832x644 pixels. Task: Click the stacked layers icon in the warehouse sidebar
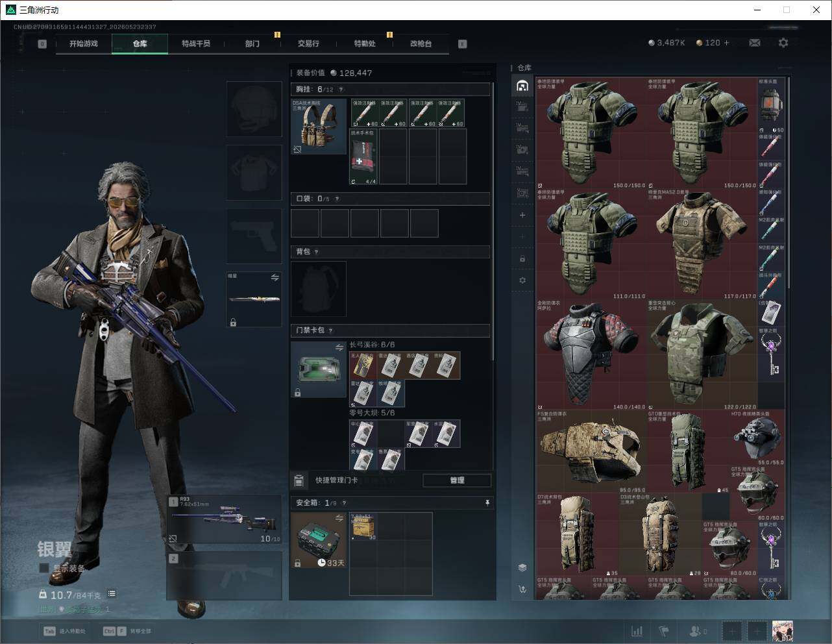click(522, 567)
